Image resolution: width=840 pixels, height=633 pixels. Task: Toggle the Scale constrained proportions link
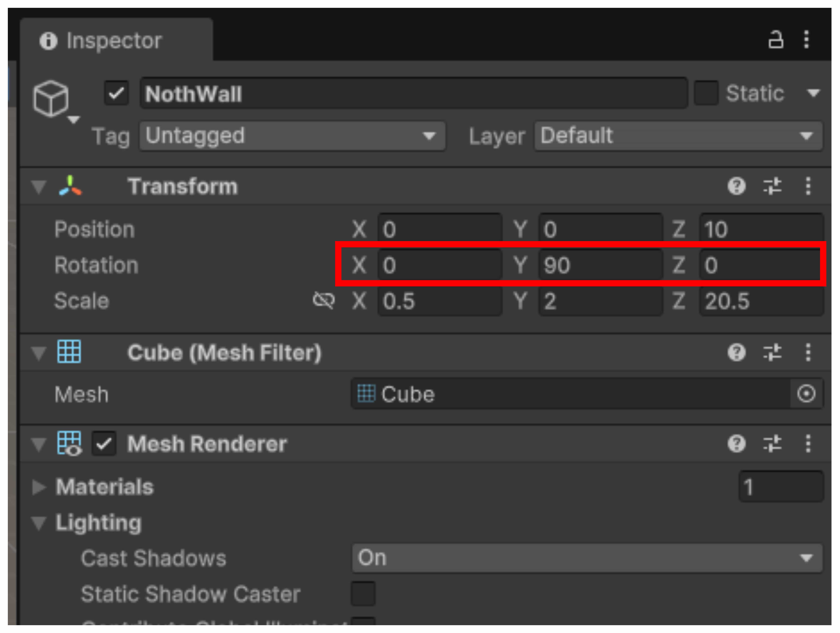click(x=324, y=301)
